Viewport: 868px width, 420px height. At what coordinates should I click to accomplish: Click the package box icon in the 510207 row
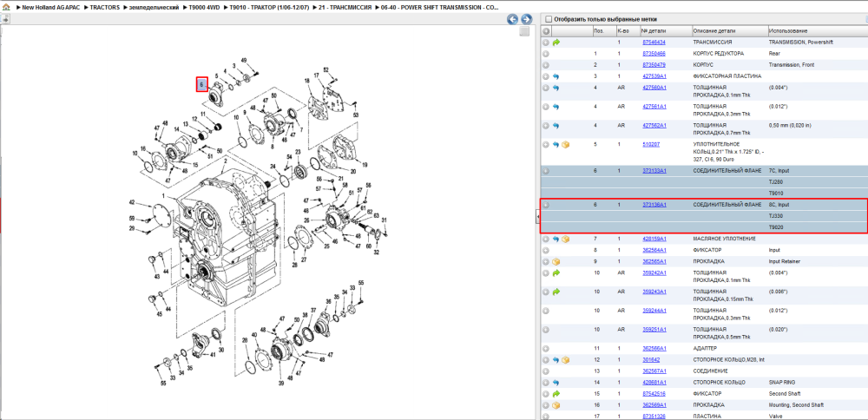[566, 144]
